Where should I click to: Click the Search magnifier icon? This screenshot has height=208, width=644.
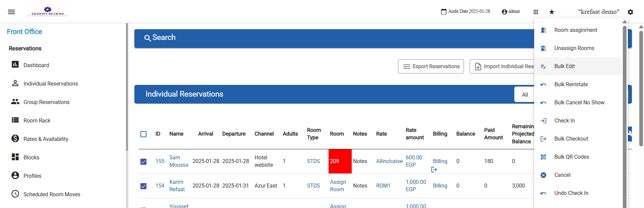click(147, 38)
